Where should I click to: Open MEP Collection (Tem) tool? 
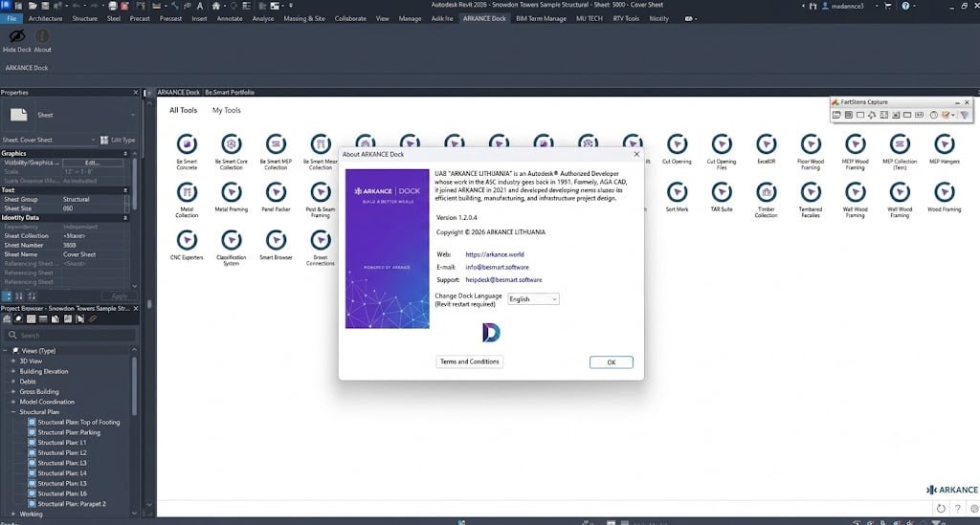pyautogui.click(x=900, y=144)
